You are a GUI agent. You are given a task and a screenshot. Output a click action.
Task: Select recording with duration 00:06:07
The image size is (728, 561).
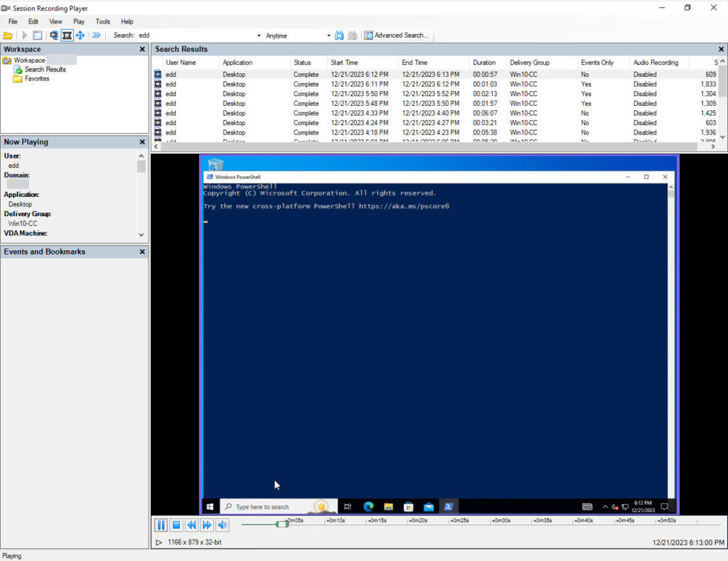click(x=436, y=113)
